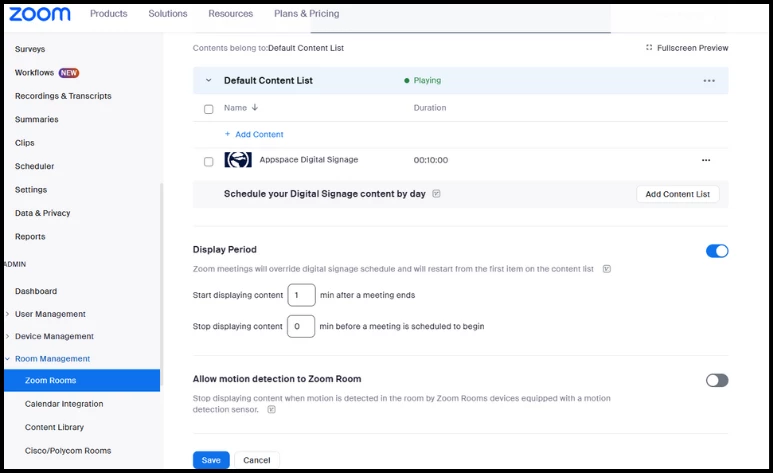Click Cancel button
This screenshot has height=473, width=773.
256,460
